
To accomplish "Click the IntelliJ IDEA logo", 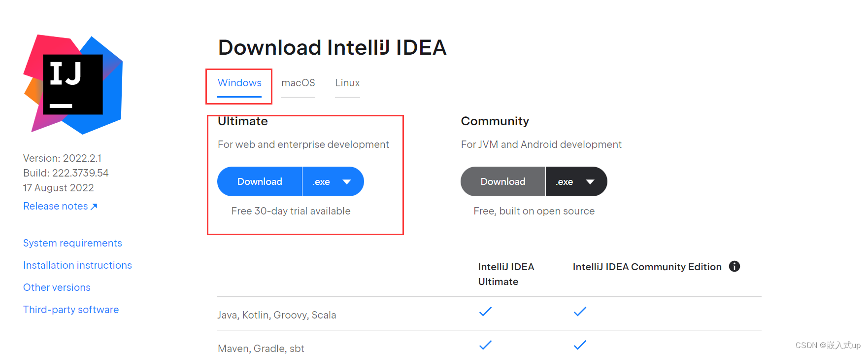I will click(x=73, y=84).
